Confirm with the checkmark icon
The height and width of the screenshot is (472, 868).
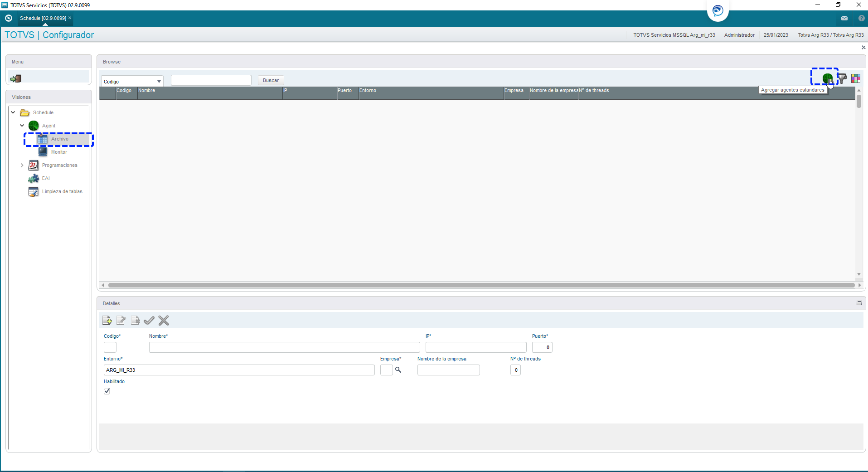click(149, 321)
